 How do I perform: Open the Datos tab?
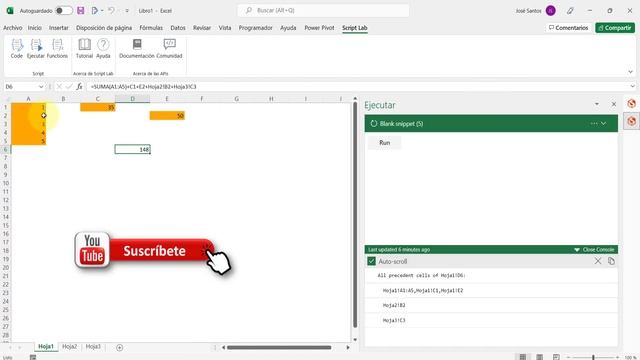coord(178,28)
